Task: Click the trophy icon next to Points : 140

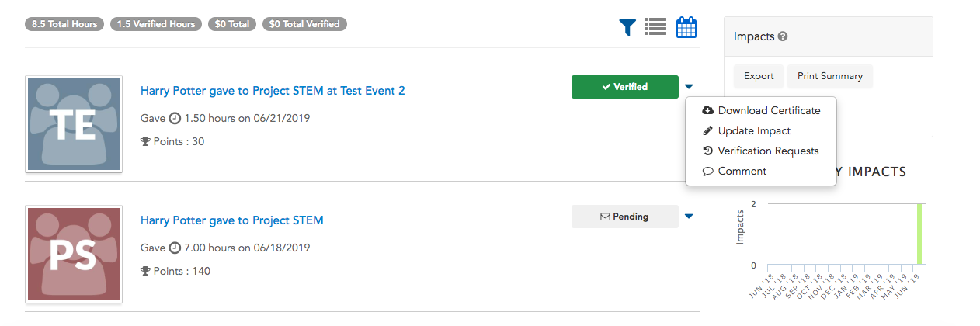Action: coord(144,271)
